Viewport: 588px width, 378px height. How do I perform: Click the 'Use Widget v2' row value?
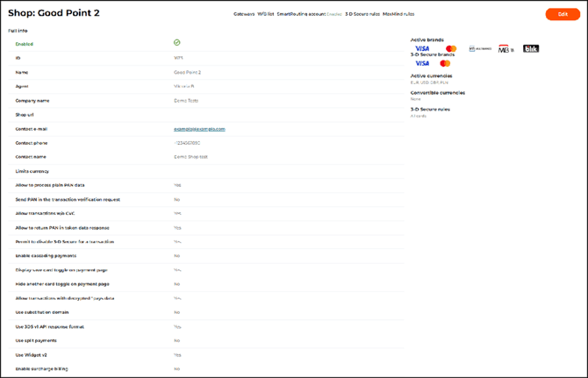point(177,355)
